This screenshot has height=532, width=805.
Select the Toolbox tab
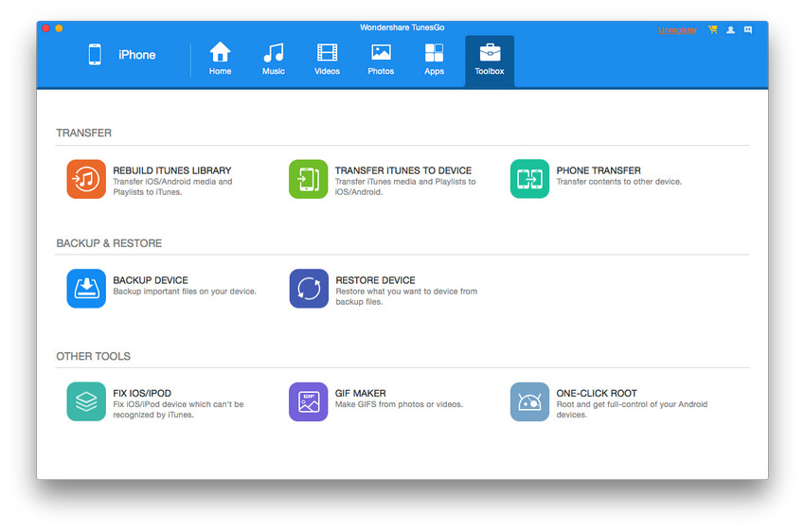[490, 59]
